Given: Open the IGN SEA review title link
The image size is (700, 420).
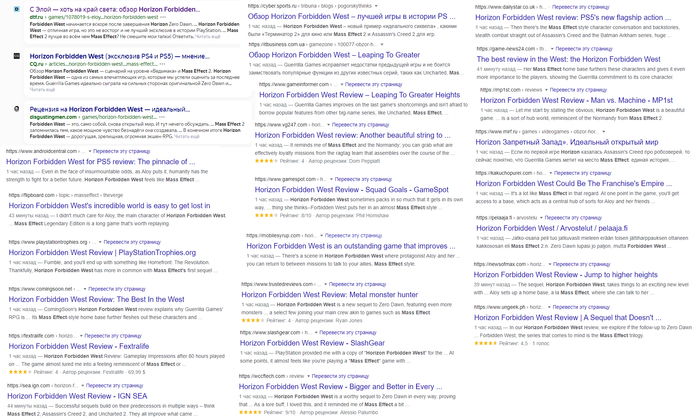Looking at the screenshot, I should coord(77,396).
